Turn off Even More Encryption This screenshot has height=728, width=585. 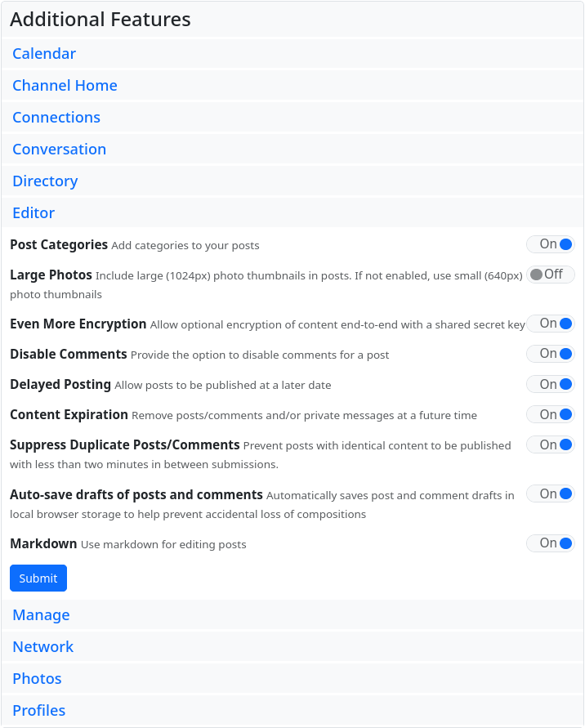click(550, 324)
